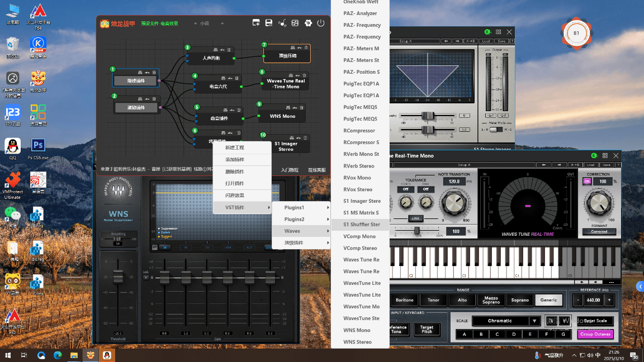This screenshot has width=644, height=362.
Task: Toggle bypass switch on S1 Imager Stereo node
Action: pos(299,138)
